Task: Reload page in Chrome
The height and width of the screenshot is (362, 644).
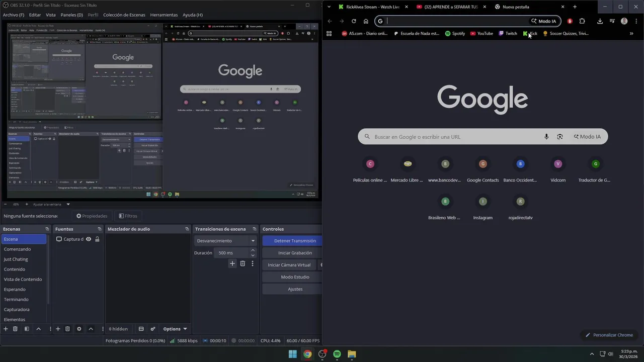Action: coord(354,21)
